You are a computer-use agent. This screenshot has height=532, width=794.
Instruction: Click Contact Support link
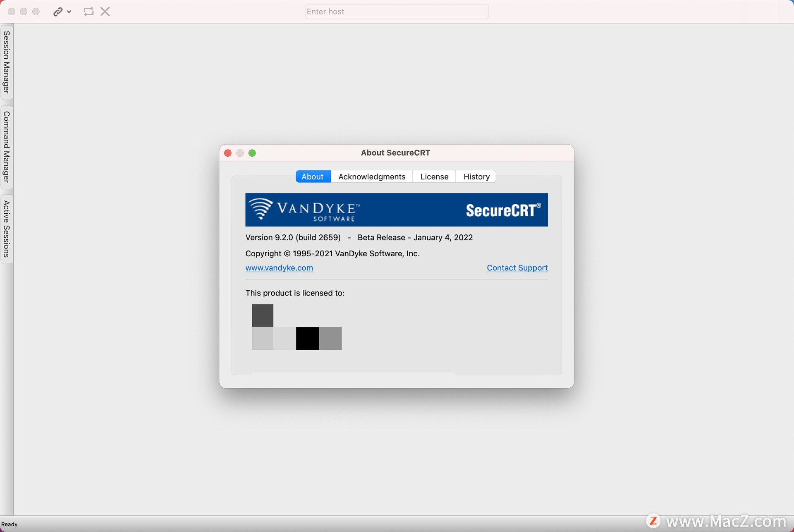(517, 267)
